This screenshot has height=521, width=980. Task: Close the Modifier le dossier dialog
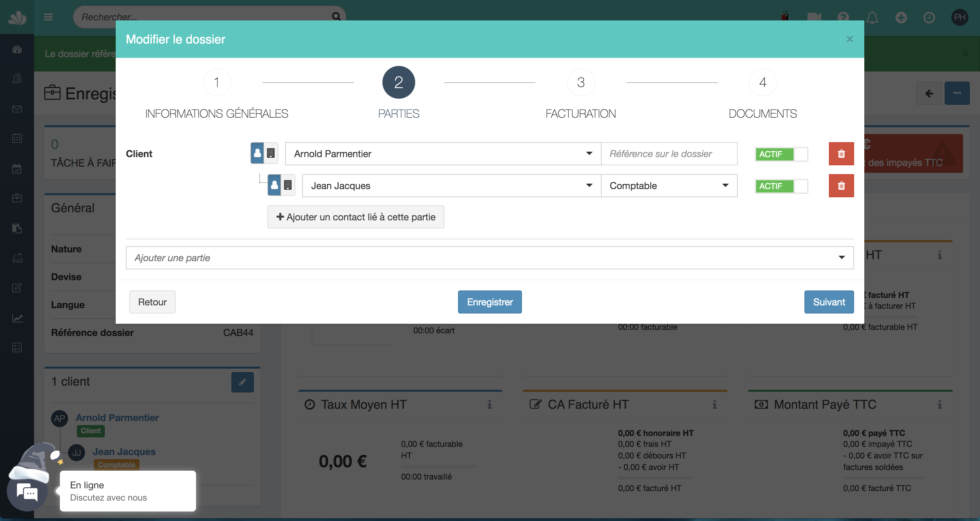point(850,39)
